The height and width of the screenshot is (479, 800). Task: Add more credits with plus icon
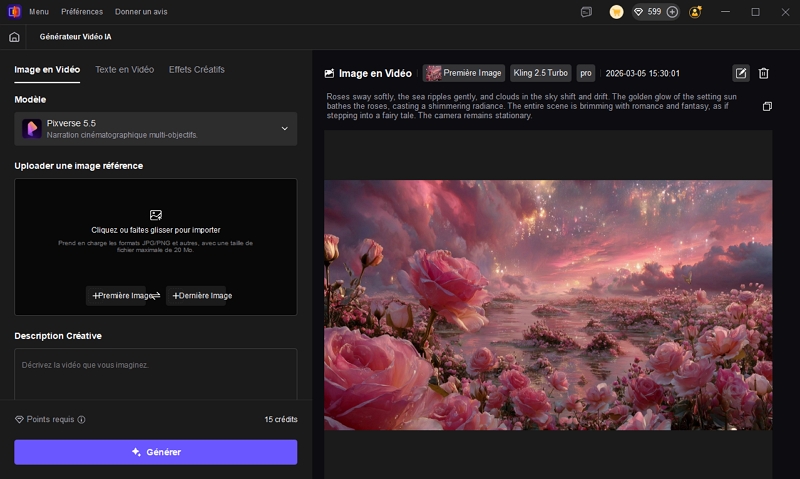(672, 12)
